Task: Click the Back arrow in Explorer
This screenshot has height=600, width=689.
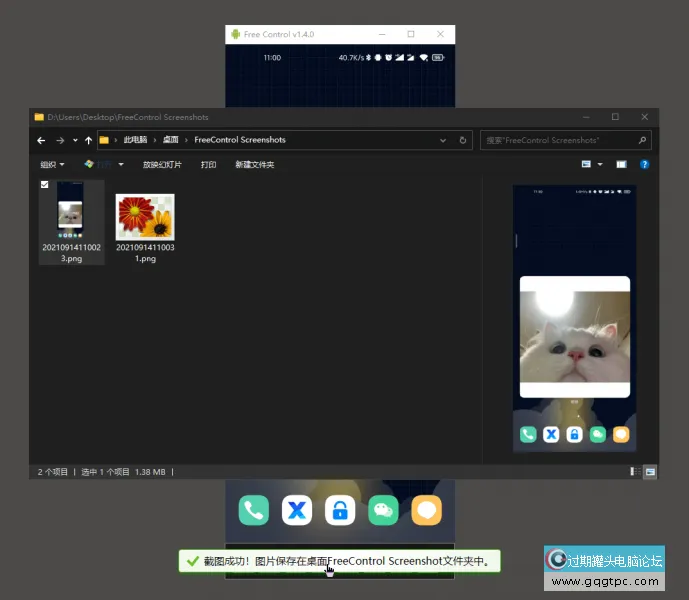Action: coord(41,140)
